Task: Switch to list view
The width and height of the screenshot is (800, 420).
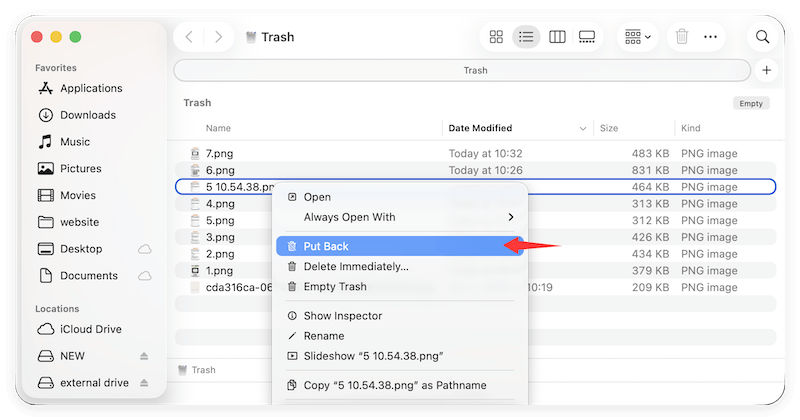Action: pos(526,37)
